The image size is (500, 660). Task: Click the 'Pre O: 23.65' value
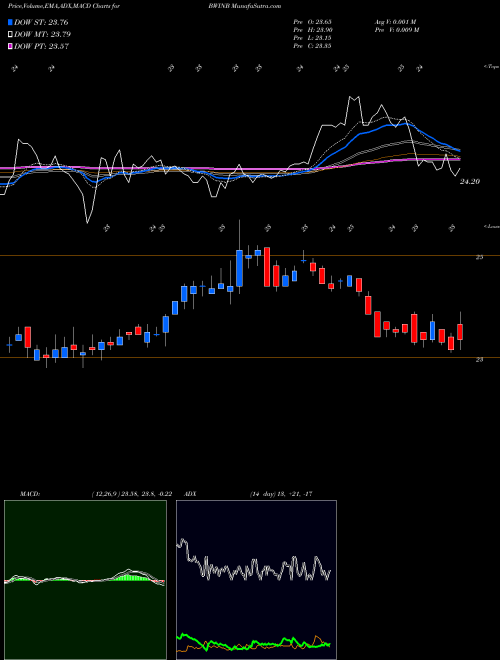point(312,22)
